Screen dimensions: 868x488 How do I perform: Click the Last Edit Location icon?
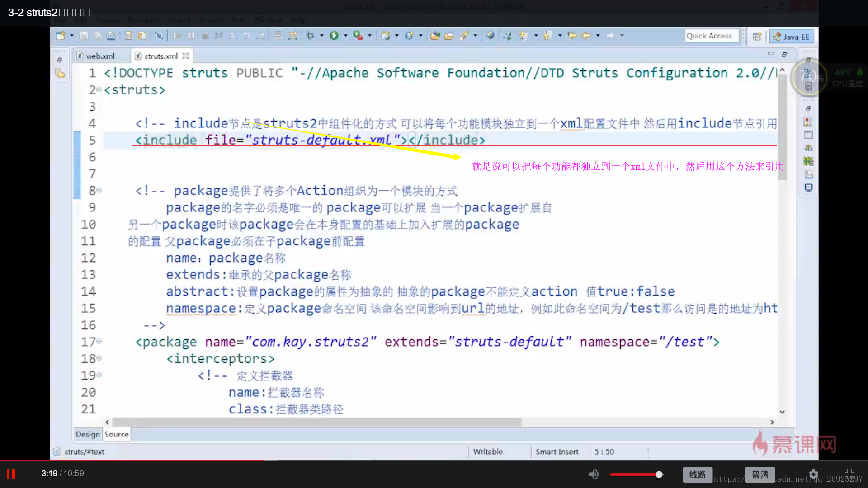pyautogui.click(x=572, y=36)
